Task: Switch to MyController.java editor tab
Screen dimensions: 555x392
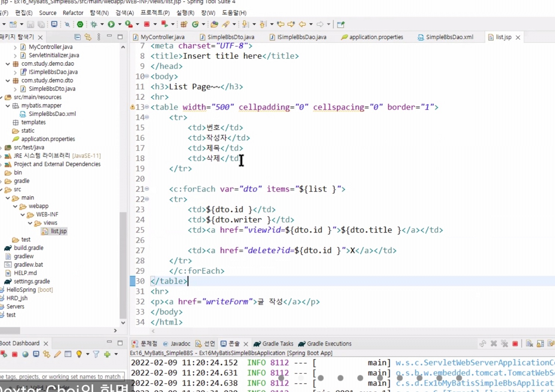Action: point(159,37)
